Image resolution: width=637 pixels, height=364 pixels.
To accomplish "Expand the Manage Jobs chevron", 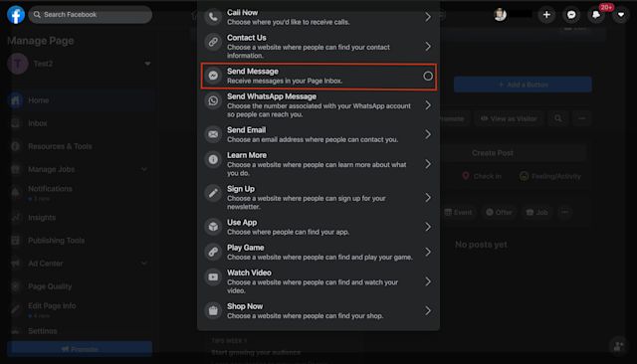I will (x=144, y=169).
